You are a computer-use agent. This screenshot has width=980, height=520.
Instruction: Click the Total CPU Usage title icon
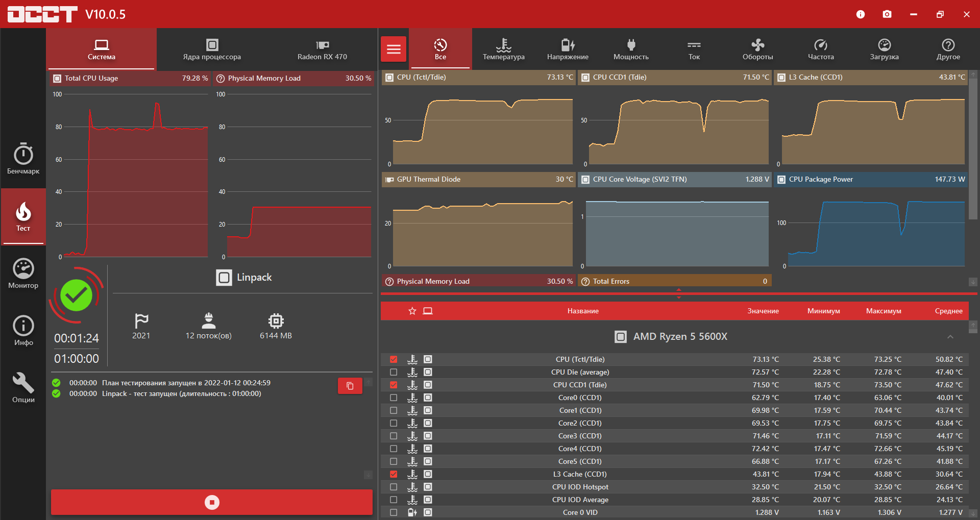(x=57, y=79)
